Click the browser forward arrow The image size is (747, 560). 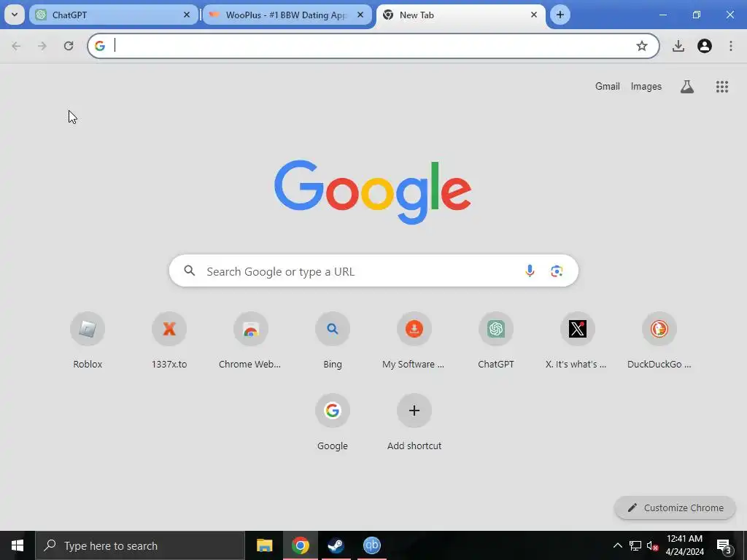click(42, 46)
